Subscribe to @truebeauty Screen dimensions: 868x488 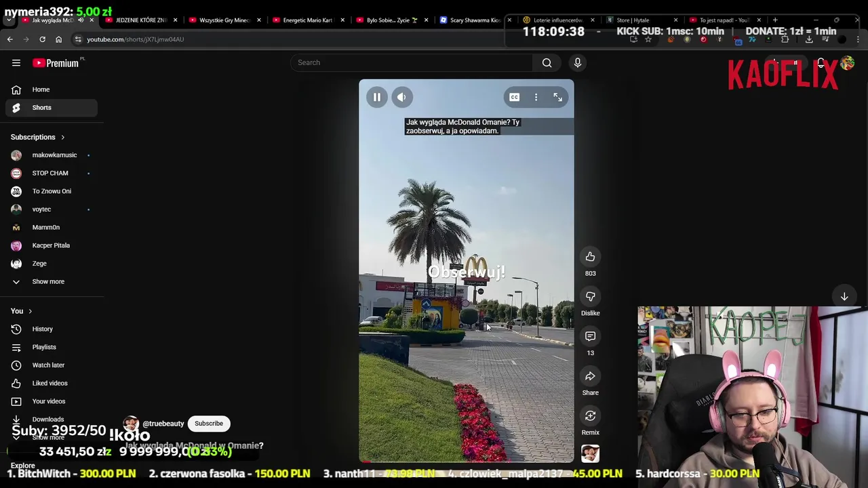(209, 424)
